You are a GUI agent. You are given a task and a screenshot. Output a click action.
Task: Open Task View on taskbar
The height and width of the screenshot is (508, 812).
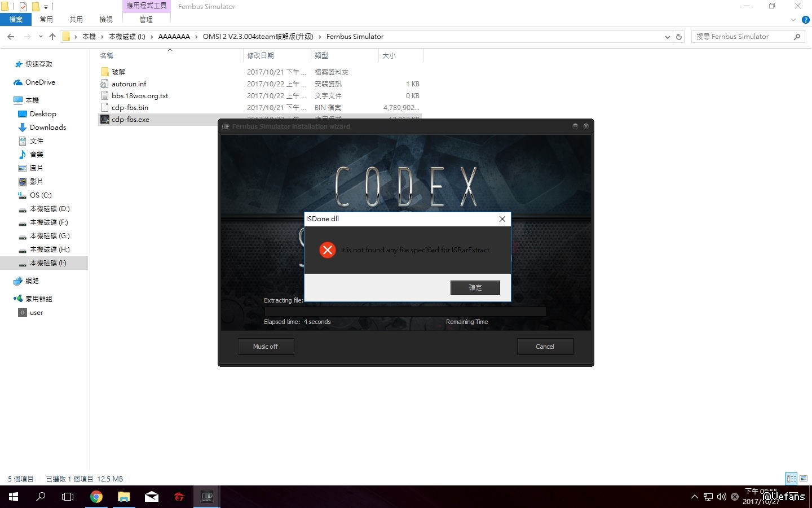point(68,497)
